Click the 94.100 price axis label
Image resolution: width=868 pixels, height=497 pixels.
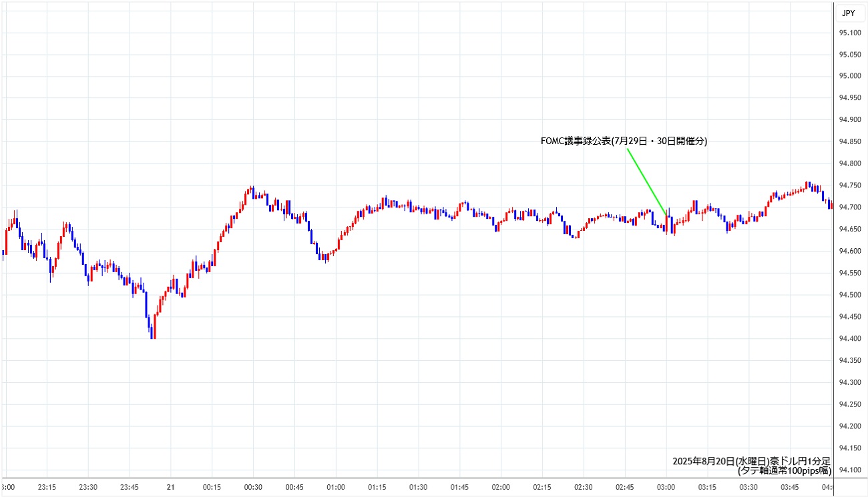pos(850,470)
